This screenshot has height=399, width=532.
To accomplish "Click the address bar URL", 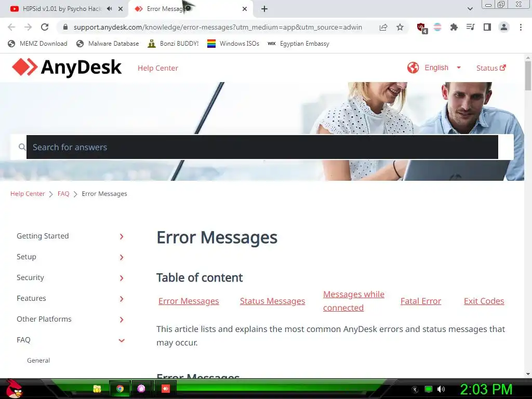I will click(x=218, y=27).
